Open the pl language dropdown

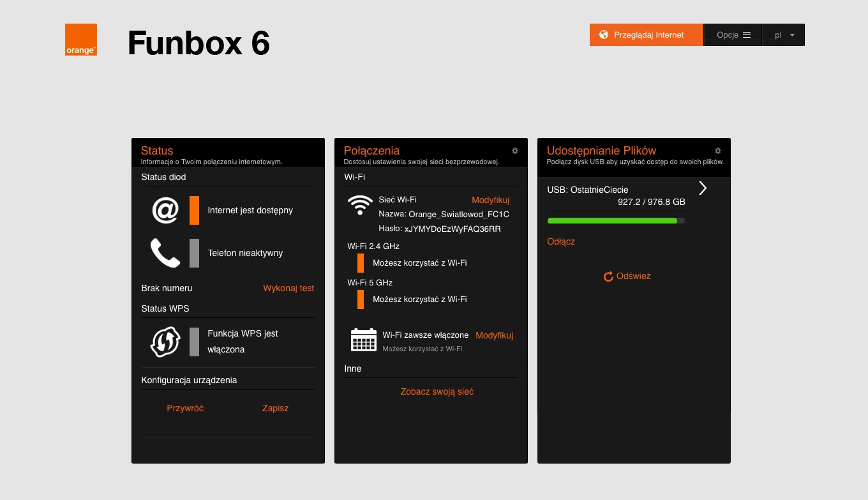click(784, 35)
